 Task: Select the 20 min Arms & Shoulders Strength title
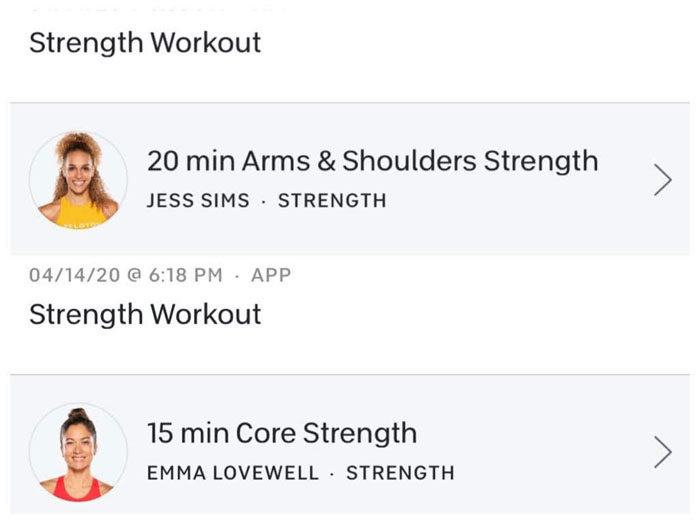point(372,161)
